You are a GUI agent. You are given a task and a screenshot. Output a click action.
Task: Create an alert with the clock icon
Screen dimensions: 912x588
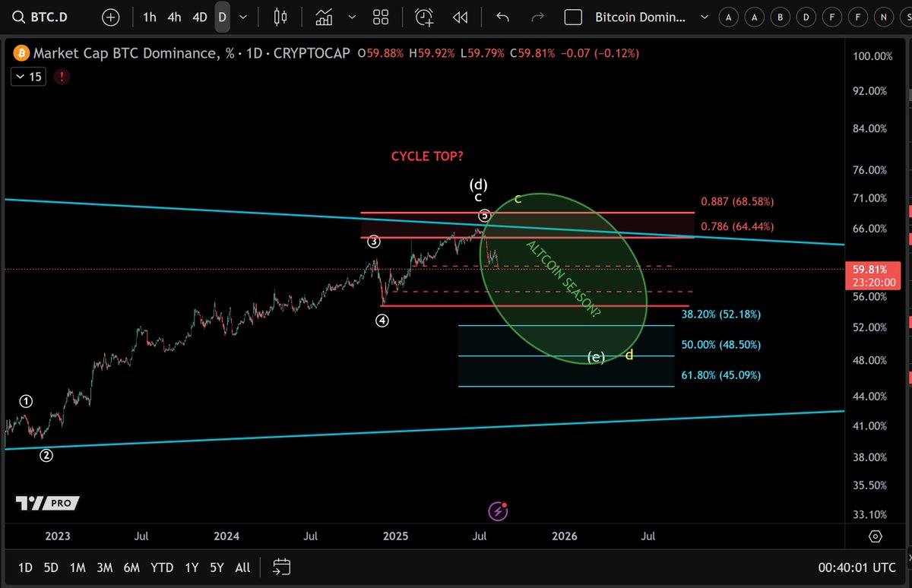point(424,17)
